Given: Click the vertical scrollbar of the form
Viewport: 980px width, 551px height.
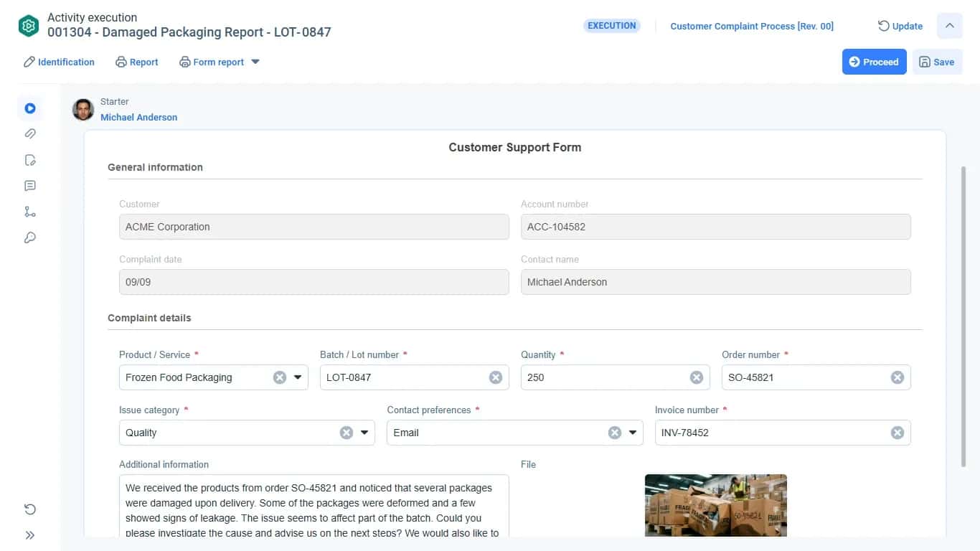Looking at the screenshot, I should click(x=963, y=316).
